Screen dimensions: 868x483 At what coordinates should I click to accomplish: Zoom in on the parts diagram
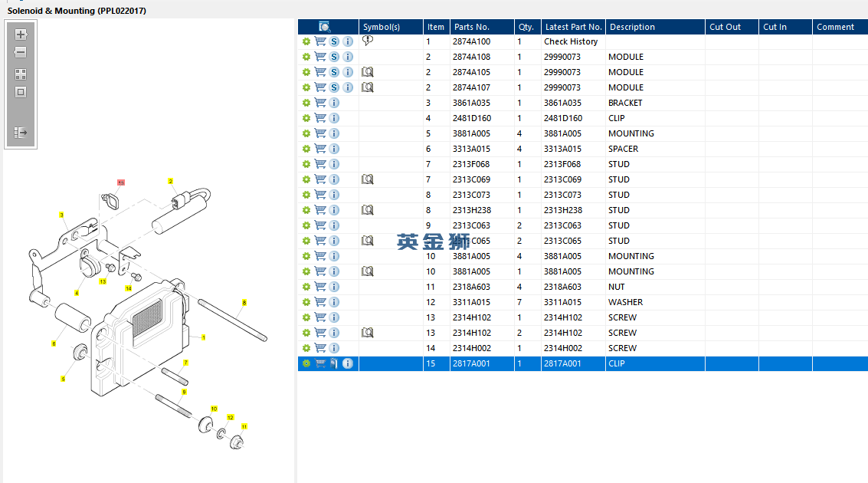click(x=21, y=34)
